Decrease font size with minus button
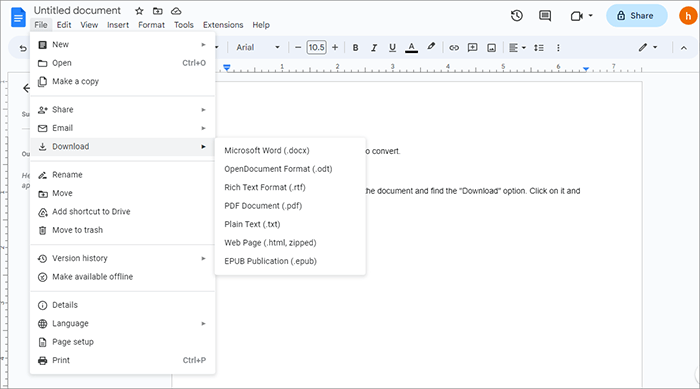Screen dimensions: 700x389 click(298, 47)
